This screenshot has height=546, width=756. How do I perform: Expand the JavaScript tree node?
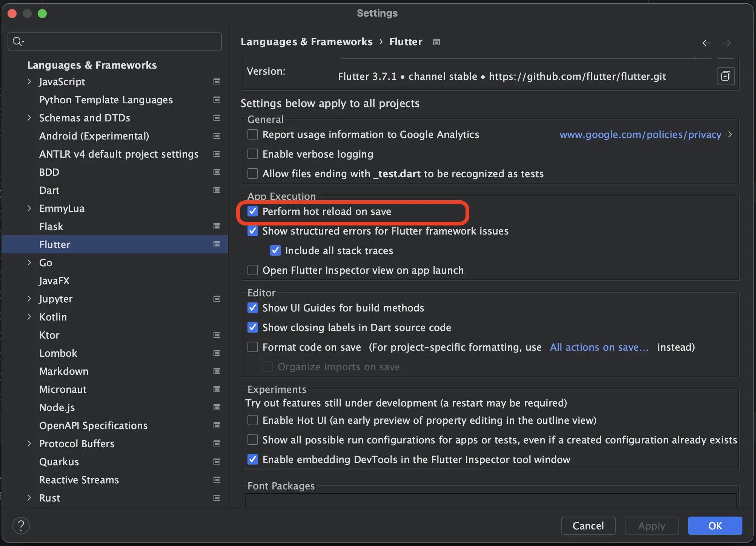click(29, 81)
